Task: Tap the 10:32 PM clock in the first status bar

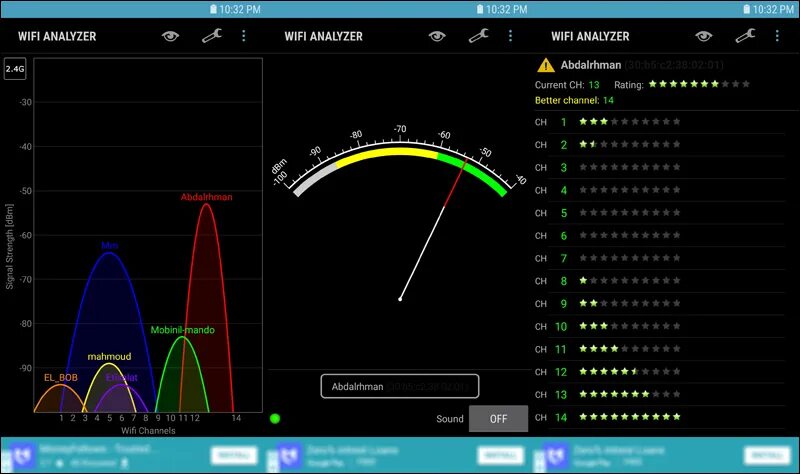Action: [240, 9]
